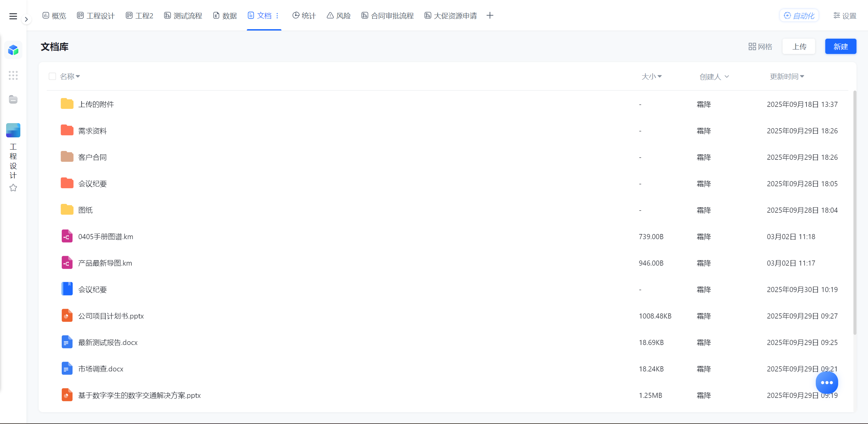Open the file name 公司项目计划书.pptx

click(111, 316)
